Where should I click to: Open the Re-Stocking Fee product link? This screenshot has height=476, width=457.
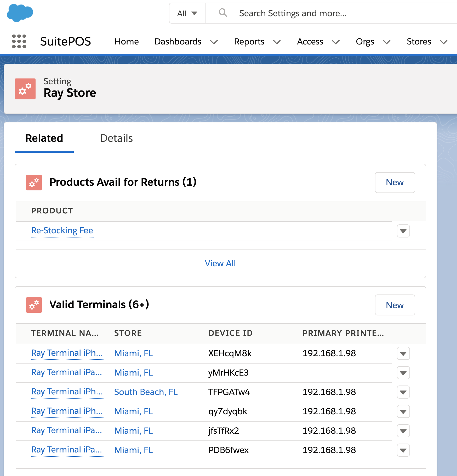62,231
